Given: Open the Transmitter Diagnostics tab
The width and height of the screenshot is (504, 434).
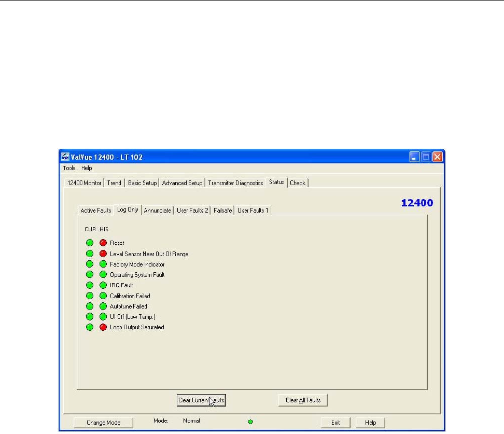Looking at the screenshot, I should (x=235, y=183).
